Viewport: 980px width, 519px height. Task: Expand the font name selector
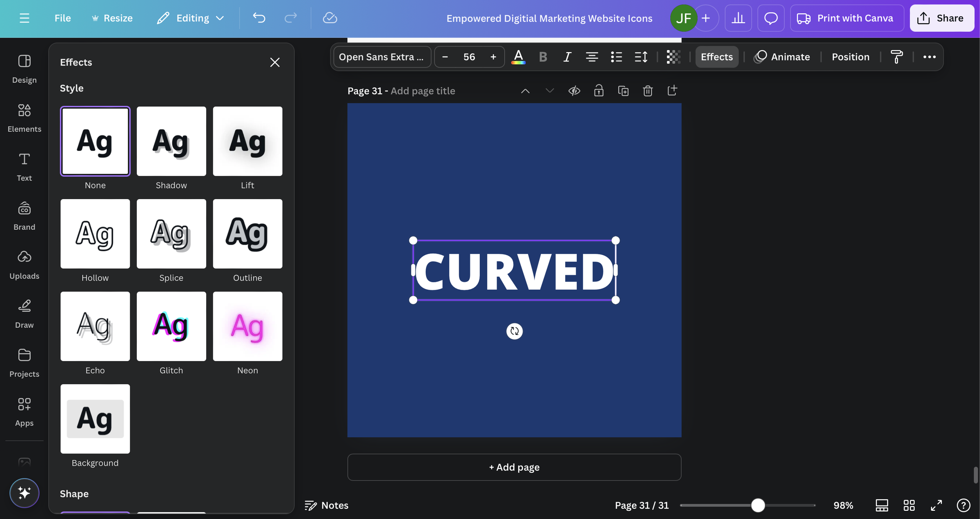[x=381, y=56]
